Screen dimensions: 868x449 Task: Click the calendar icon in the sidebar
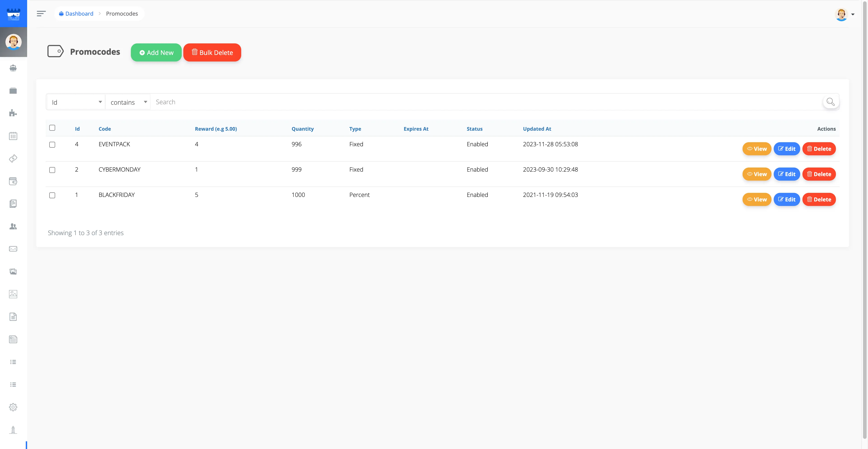click(x=13, y=136)
